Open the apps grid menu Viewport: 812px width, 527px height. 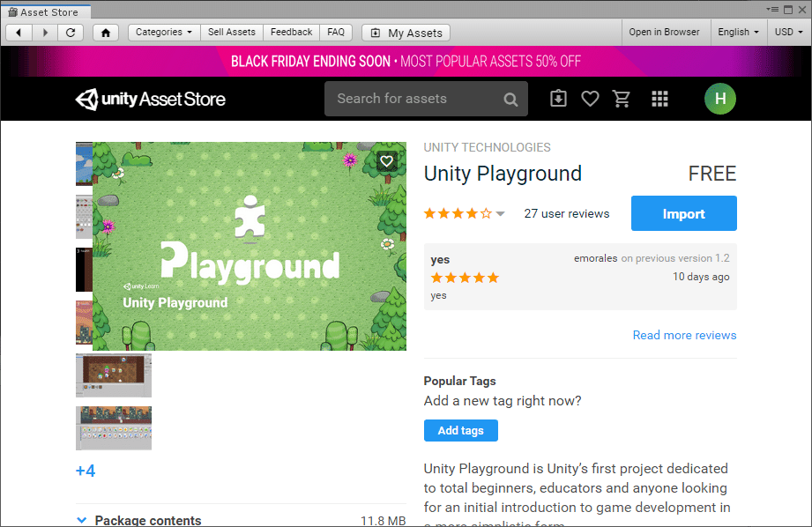click(x=659, y=99)
